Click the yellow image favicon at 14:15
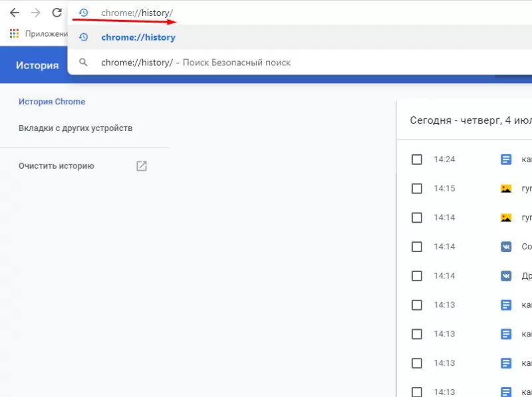The width and height of the screenshot is (532, 397). [x=507, y=188]
